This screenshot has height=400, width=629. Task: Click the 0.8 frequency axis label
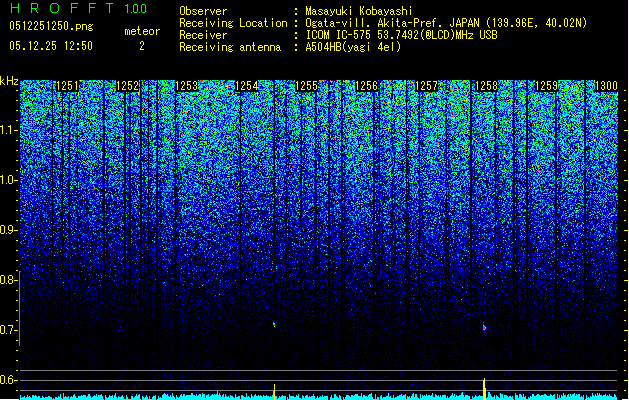pyautogui.click(x=9, y=280)
